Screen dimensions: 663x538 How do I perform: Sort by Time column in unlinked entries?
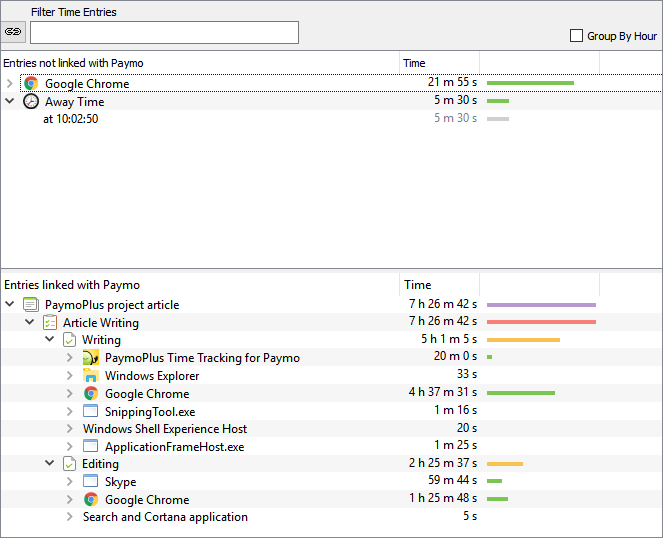click(x=424, y=63)
